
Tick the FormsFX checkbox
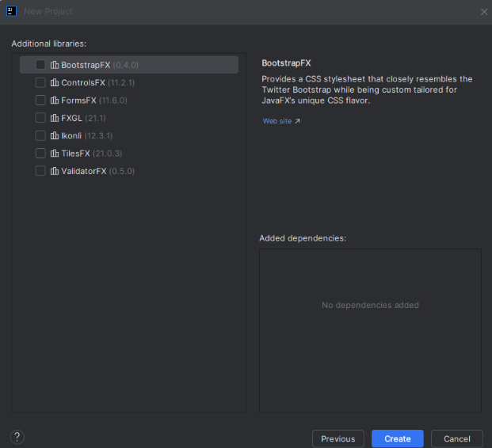click(40, 101)
